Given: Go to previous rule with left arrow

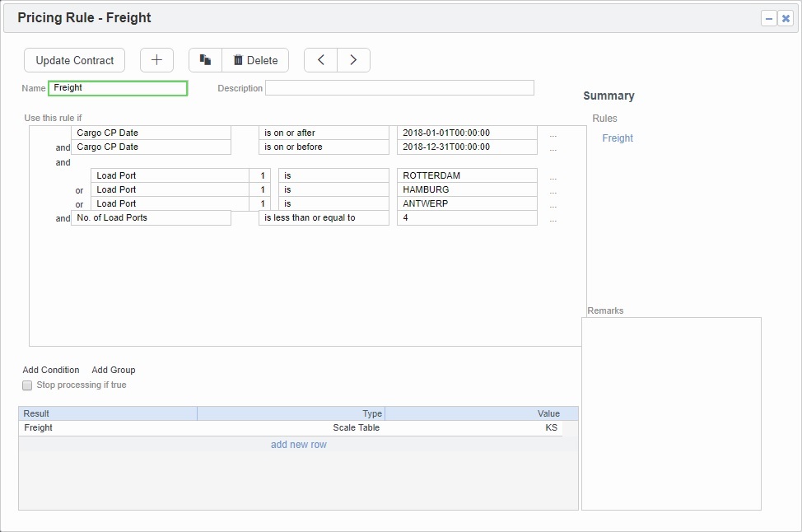Looking at the screenshot, I should pyautogui.click(x=321, y=60).
